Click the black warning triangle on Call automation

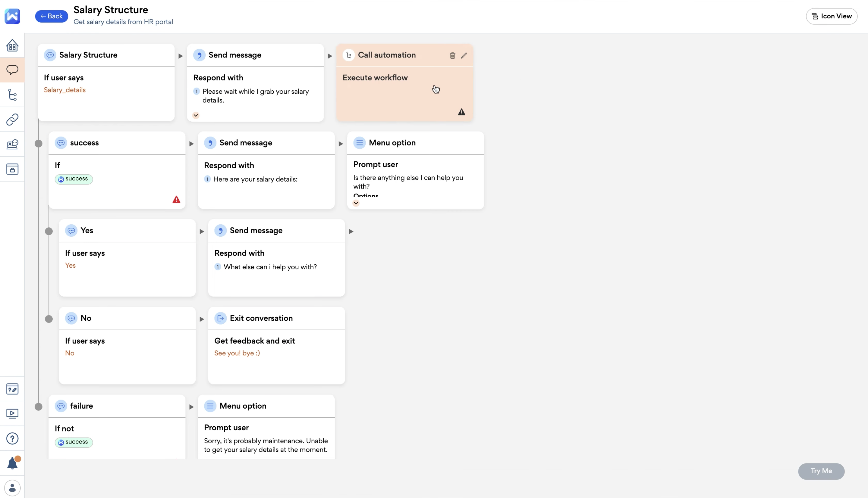461,112
